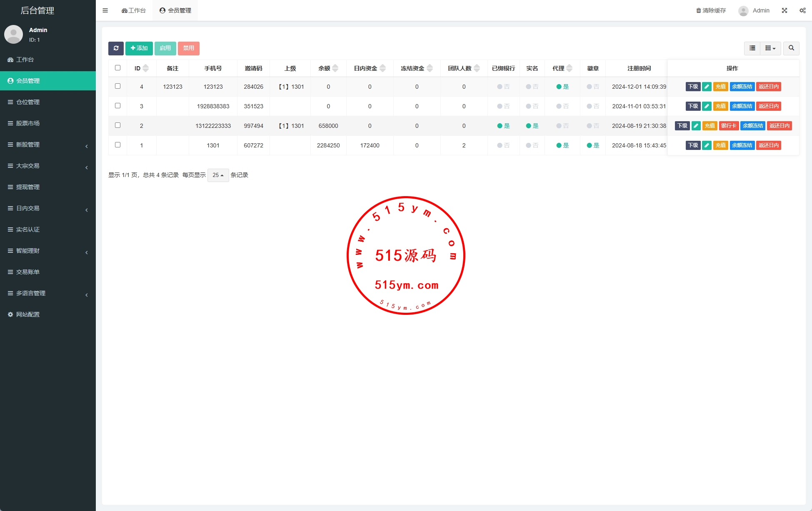Open the 25 records per page dropdown
The image size is (812, 511).
218,175
